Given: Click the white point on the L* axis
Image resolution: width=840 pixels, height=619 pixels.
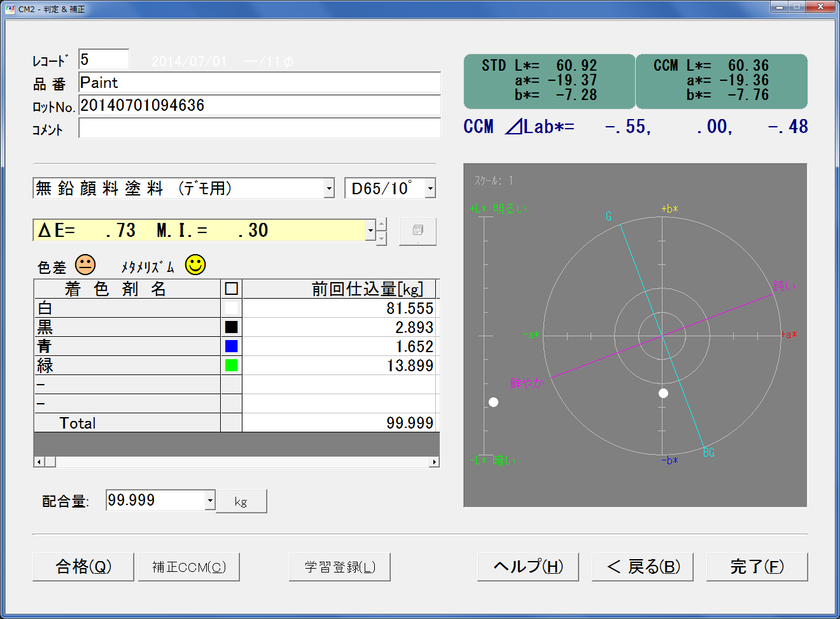Looking at the screenshot, I should pos(493,402).
